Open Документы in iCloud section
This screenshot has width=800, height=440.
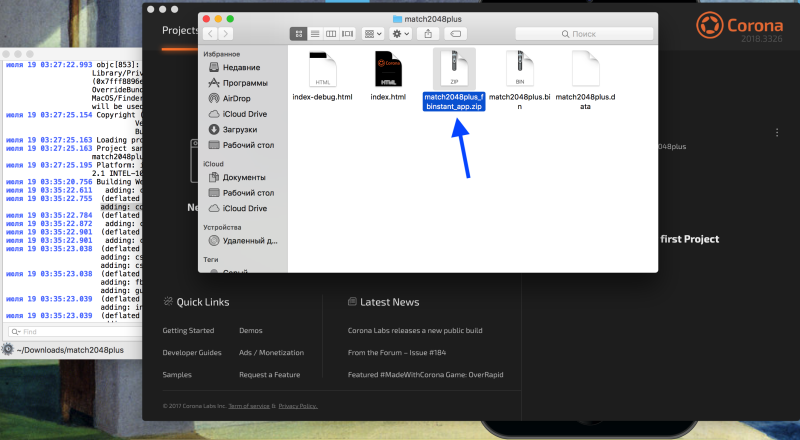(237, 177)
